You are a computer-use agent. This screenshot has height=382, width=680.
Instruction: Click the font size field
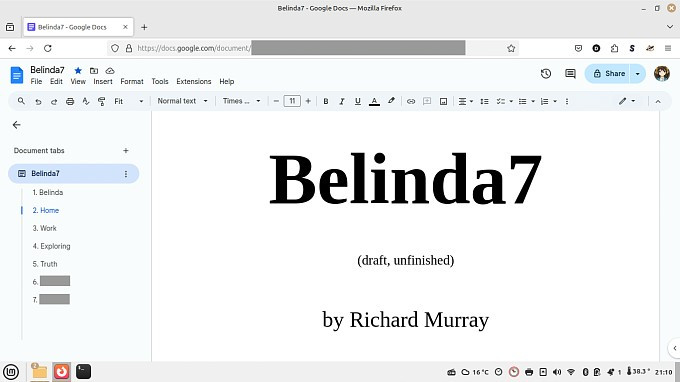[x=292, y=101]
